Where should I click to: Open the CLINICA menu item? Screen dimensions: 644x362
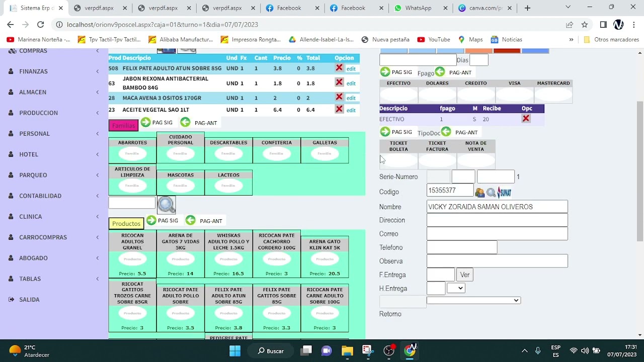(x=54, y=216)
